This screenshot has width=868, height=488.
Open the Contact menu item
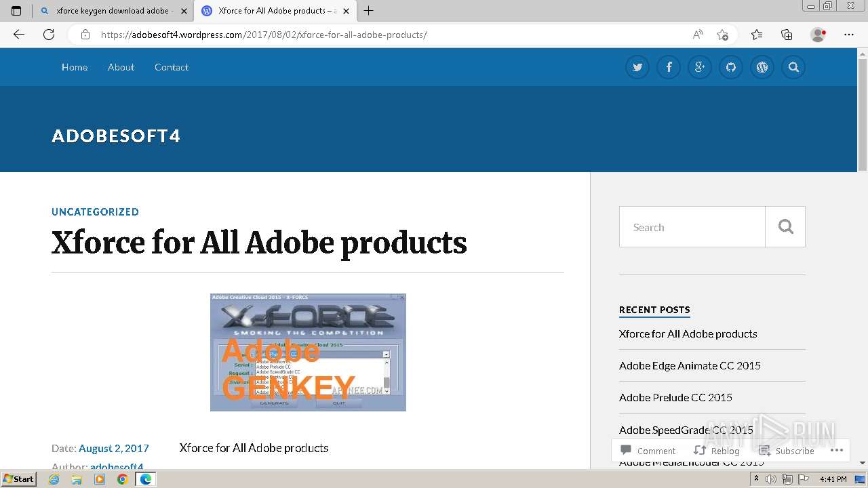[x=172, y=67]
